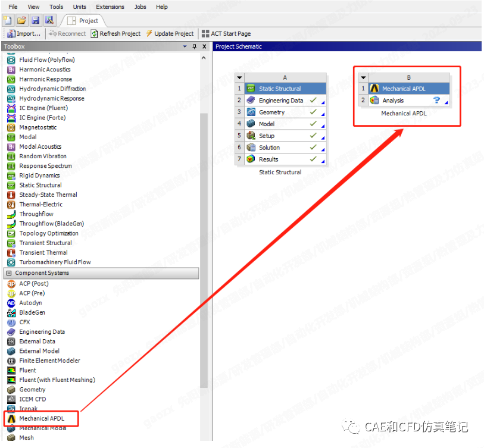Select the Throughflow (BladeGen) icon
Screen dimensions: 484x448
click(11, 224)
